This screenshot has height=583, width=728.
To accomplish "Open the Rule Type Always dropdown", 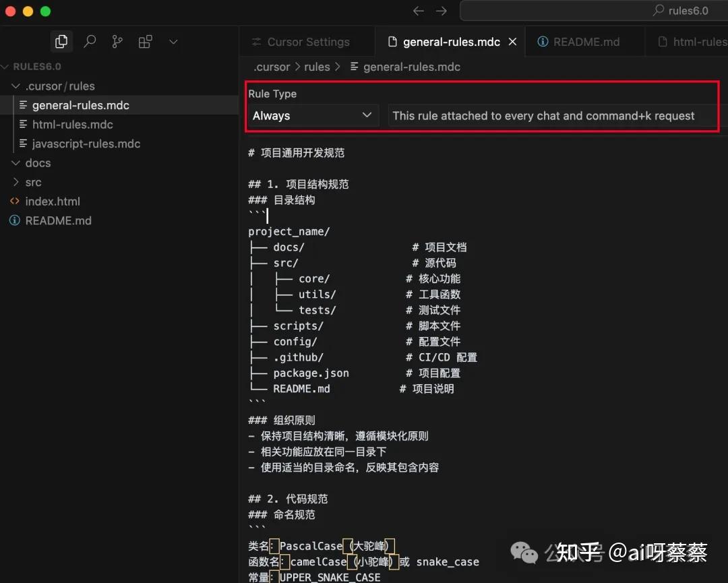I will 313,115.
